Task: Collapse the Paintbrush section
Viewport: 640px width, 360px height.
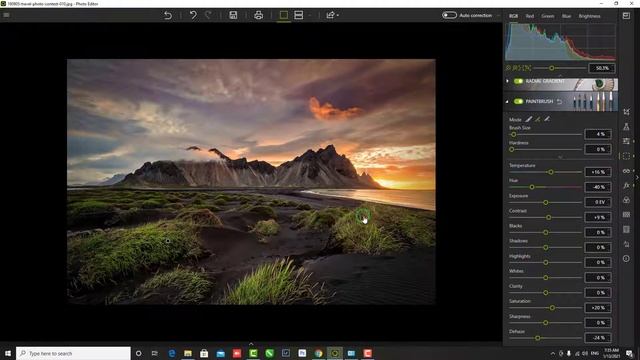Action: coord(507,101)
